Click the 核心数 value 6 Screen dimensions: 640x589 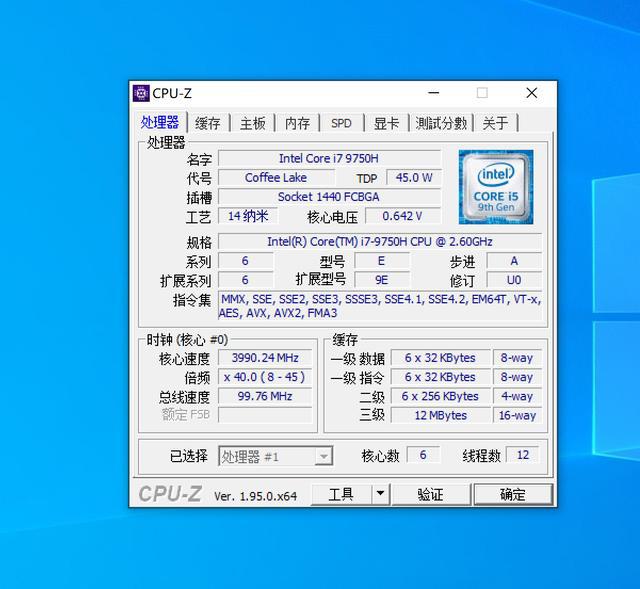point(423,455)
